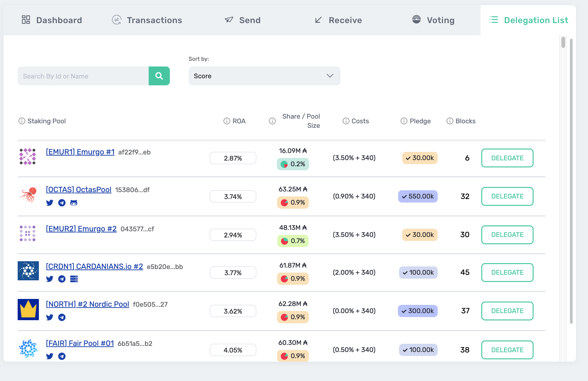
Task: Open OctasPool's Telegram icon link
Action: click(62, 203)
